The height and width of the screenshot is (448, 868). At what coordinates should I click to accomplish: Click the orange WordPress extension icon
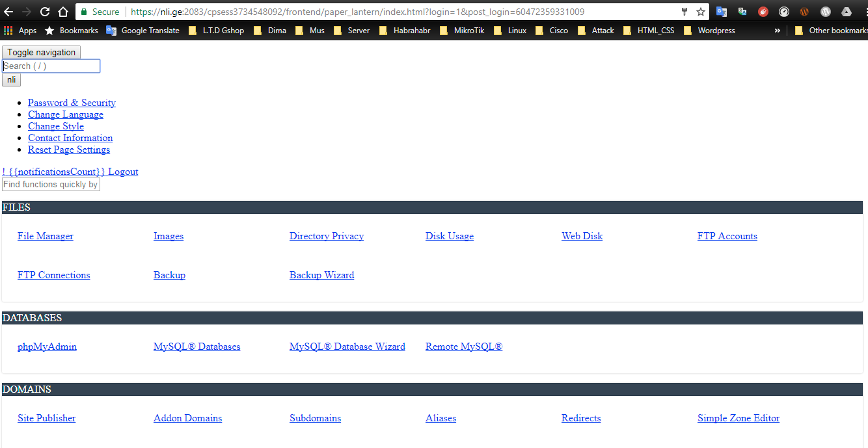(804, 12)
